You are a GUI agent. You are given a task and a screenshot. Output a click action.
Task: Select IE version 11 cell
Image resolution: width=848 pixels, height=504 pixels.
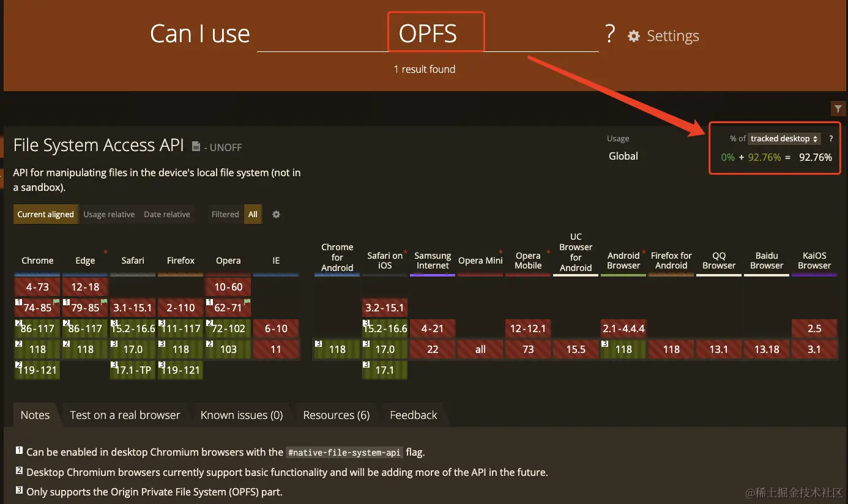pos(276,349)
